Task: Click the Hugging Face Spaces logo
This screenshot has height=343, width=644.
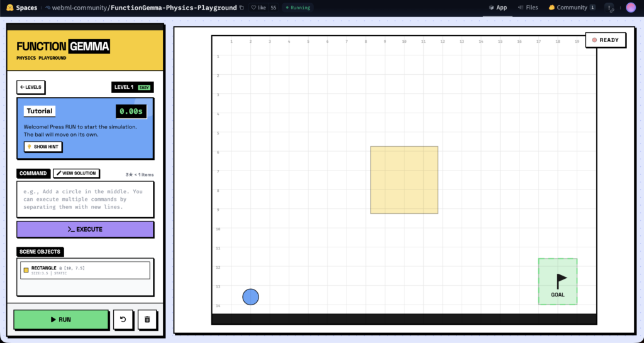Action: pos(10,8)
